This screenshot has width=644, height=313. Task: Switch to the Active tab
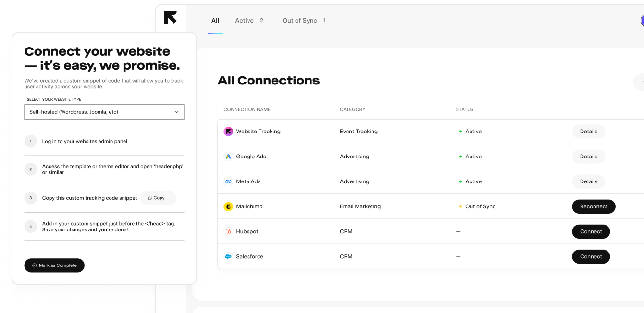[249, 21]
